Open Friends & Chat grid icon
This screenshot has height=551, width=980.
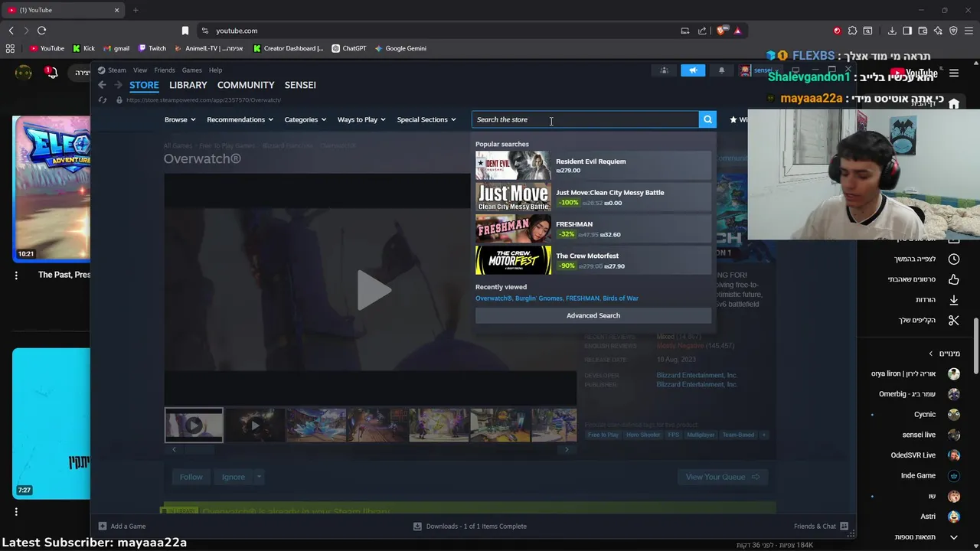[x=844, y=526]
